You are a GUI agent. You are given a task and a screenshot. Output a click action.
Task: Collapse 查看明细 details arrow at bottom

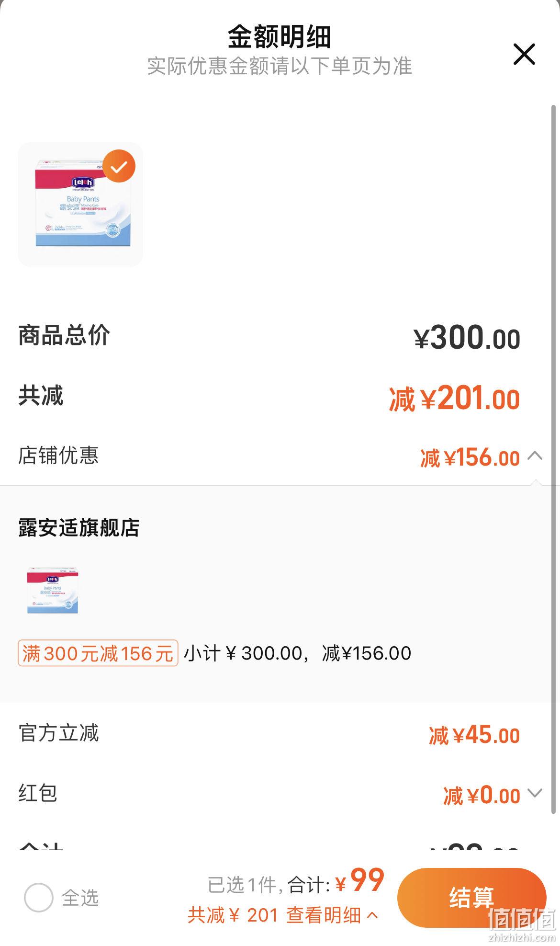372,915
